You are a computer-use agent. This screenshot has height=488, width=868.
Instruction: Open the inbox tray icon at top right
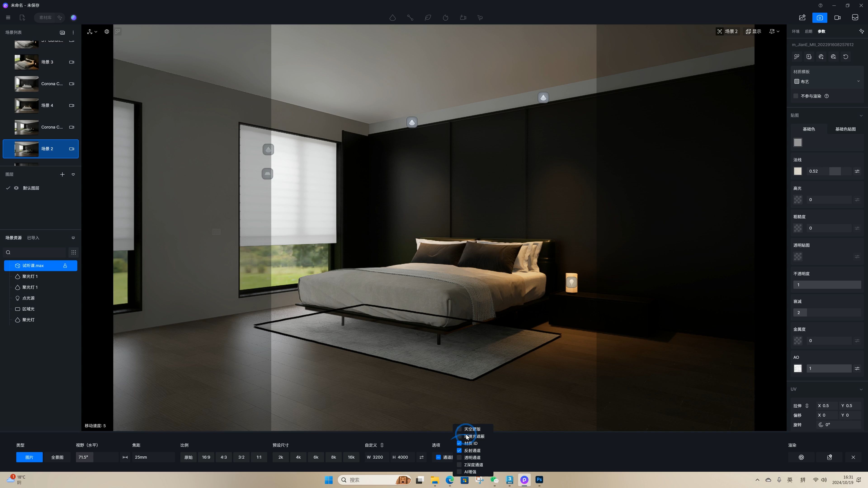tap(855, 18)
